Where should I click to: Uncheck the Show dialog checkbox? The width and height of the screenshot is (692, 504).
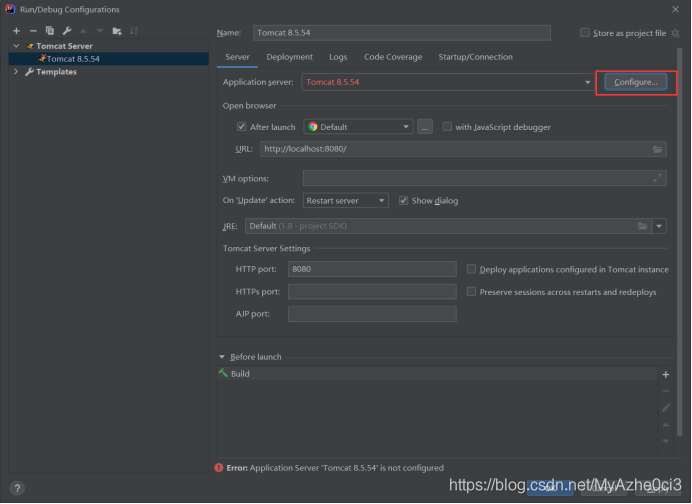click(x=403, y=200)
